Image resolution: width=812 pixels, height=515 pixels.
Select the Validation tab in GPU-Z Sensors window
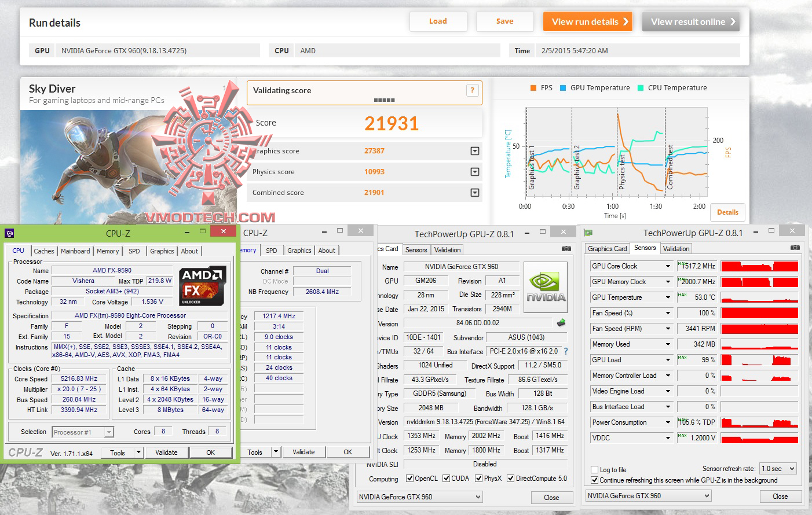click(676, 249)
